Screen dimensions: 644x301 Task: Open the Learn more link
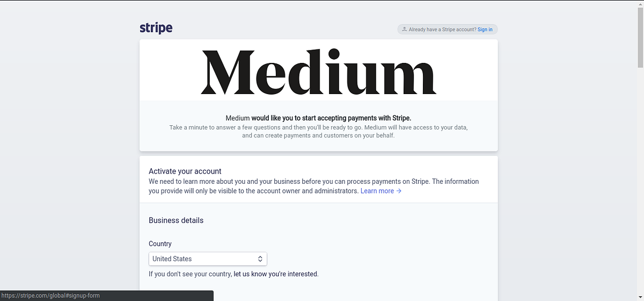[377, 191]
